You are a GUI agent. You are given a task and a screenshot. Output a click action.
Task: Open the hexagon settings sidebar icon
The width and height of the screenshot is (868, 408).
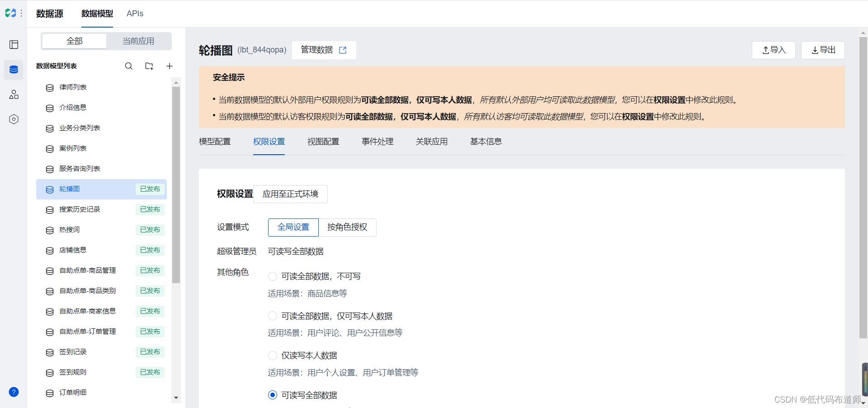pyautogui.click(x=14, y=119)
